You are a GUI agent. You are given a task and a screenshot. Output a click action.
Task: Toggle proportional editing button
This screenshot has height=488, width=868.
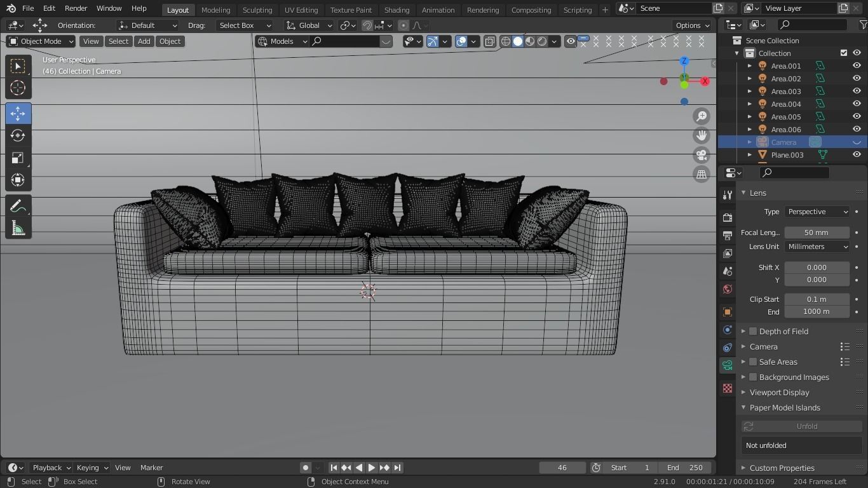point(403,25)
